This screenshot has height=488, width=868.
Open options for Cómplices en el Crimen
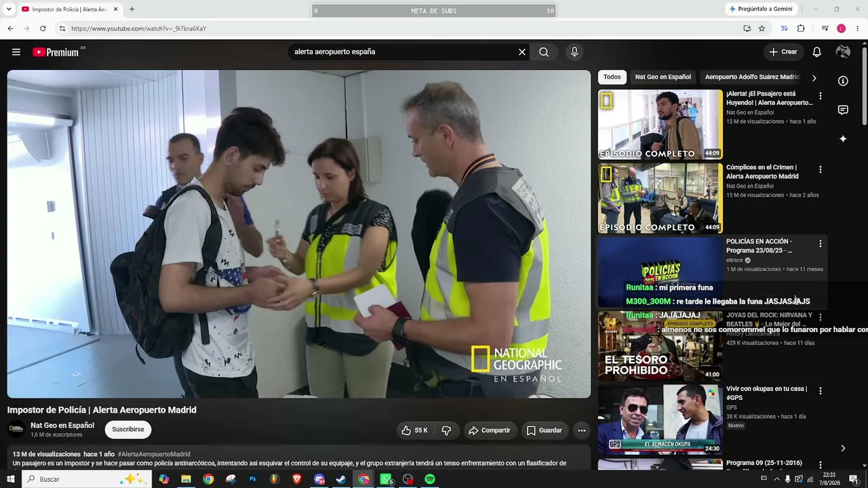821,170
